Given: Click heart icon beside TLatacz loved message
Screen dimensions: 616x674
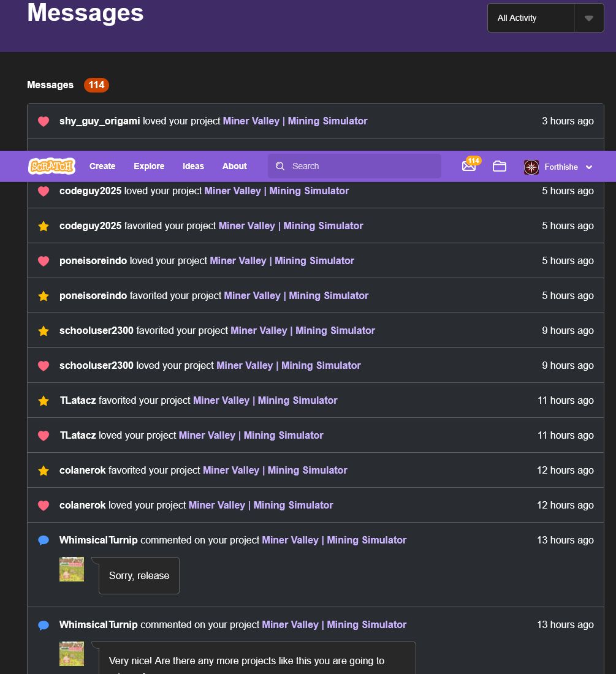Looking at the screenshot, I should pos(44,436).
